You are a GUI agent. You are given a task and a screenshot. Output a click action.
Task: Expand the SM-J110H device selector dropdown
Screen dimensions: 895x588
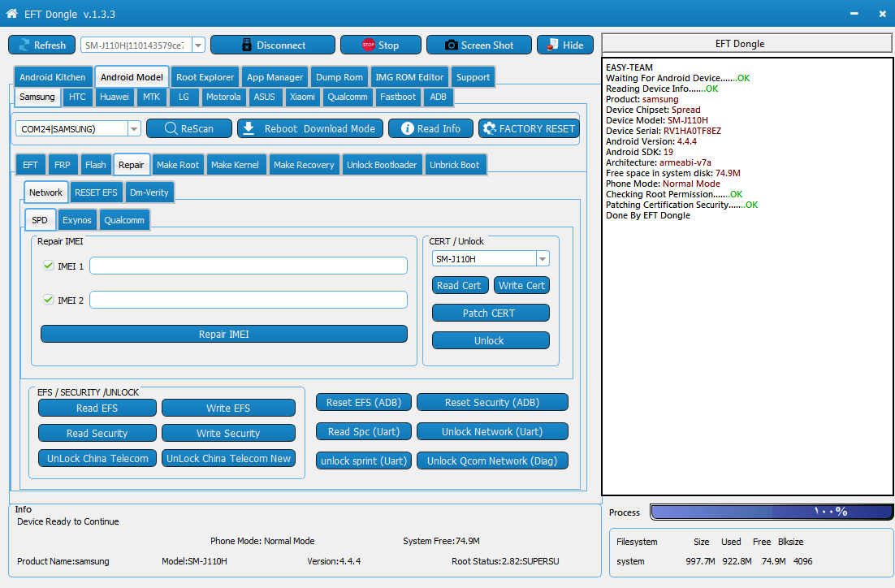click(x=199, y=45)
